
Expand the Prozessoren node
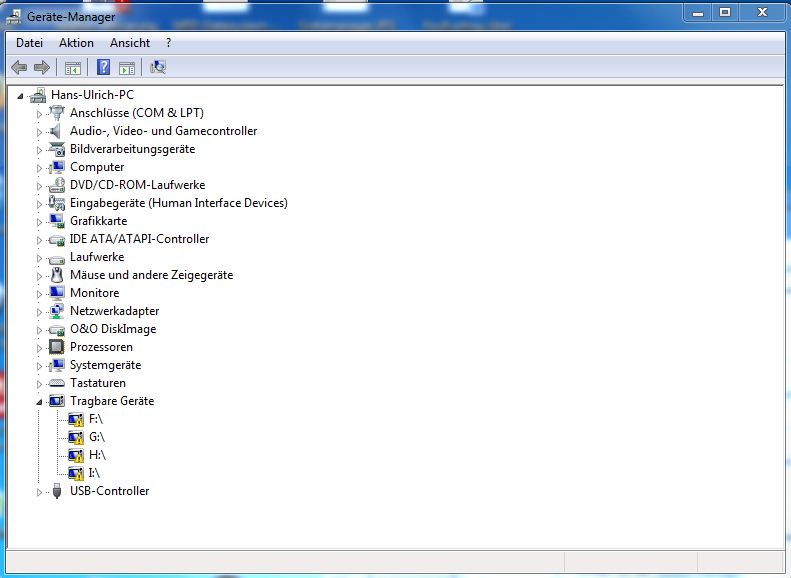(x=39, y=348)
